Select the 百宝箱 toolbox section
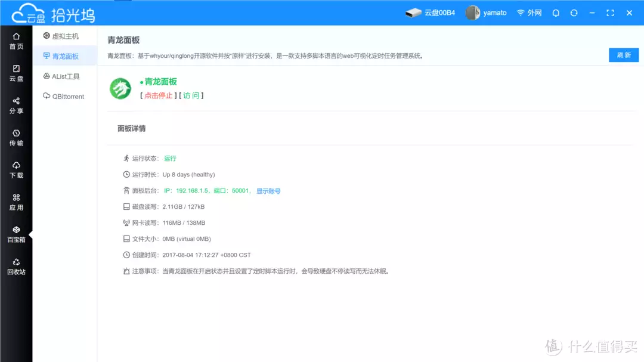This screenshot has width=644, height=362. coord(16,234)
